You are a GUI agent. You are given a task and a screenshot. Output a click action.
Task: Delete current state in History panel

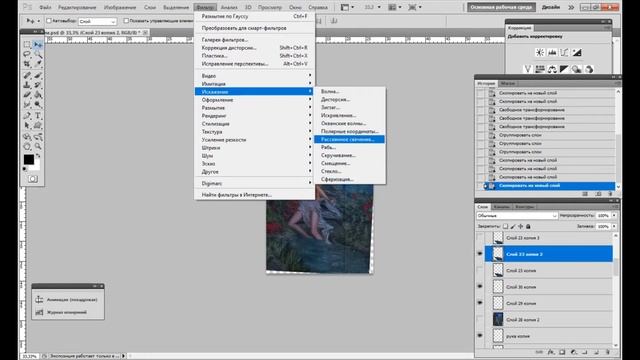point(610,194)
